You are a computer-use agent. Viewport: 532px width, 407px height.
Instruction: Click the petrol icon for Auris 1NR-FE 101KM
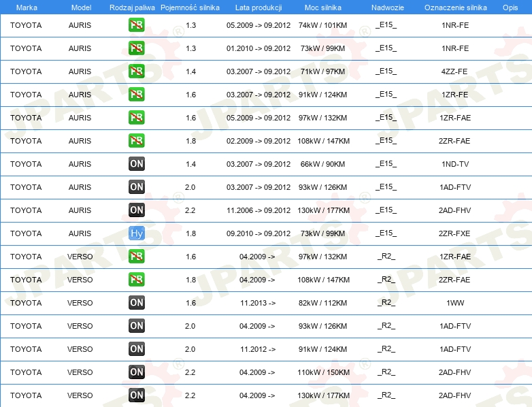pyautogui.click(x=136, y=25)
